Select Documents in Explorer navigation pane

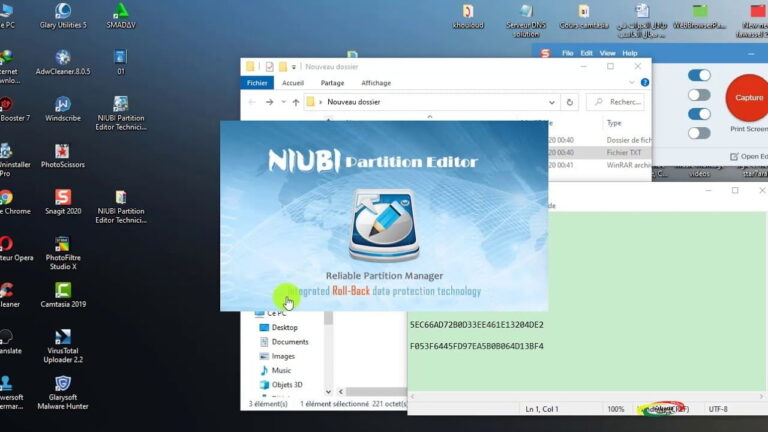[290, 342]
